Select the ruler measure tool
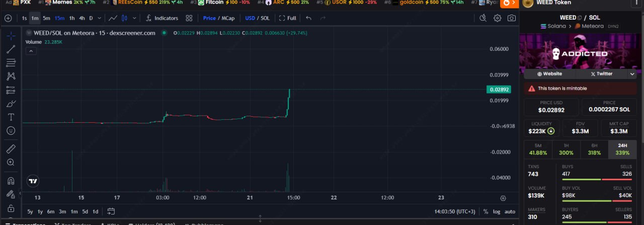Image resolution: width=644 pixels, height=225 pixels. point(11,149)
